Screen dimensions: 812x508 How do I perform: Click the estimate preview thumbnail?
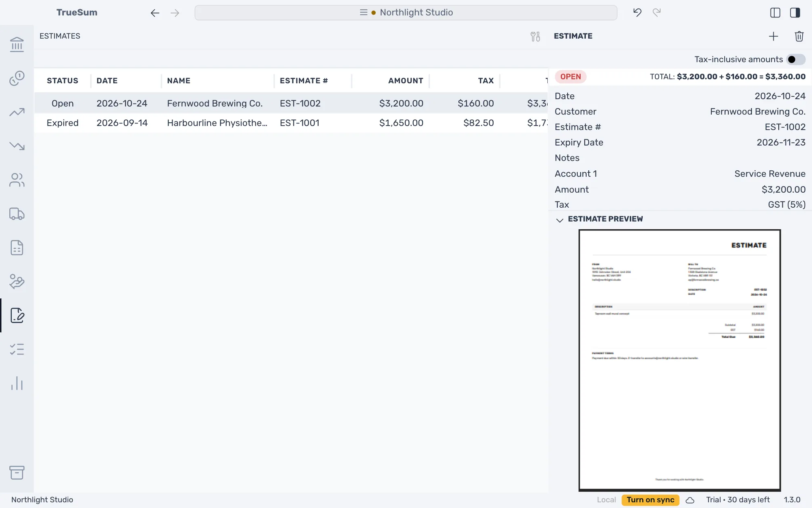680,360
